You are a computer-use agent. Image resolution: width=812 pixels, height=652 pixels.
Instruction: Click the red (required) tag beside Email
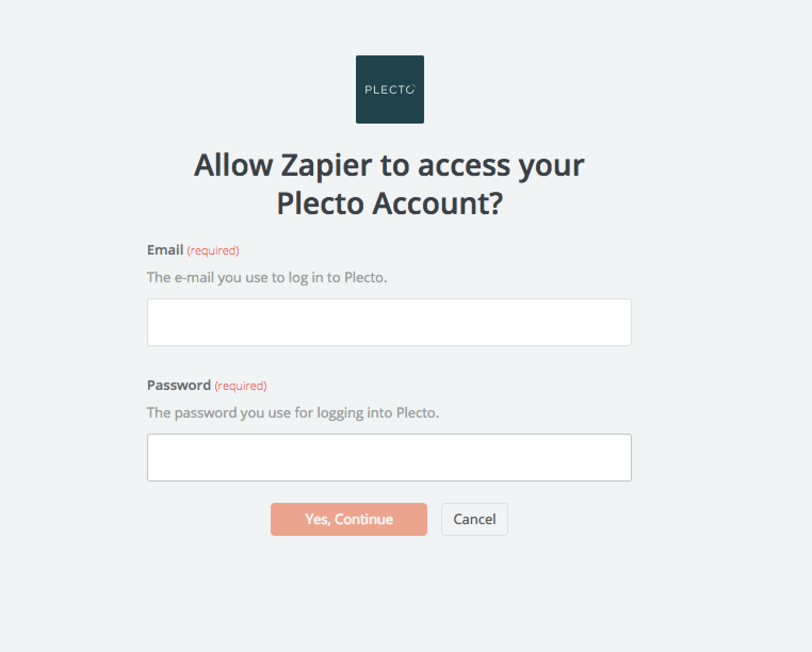(213, 250)
